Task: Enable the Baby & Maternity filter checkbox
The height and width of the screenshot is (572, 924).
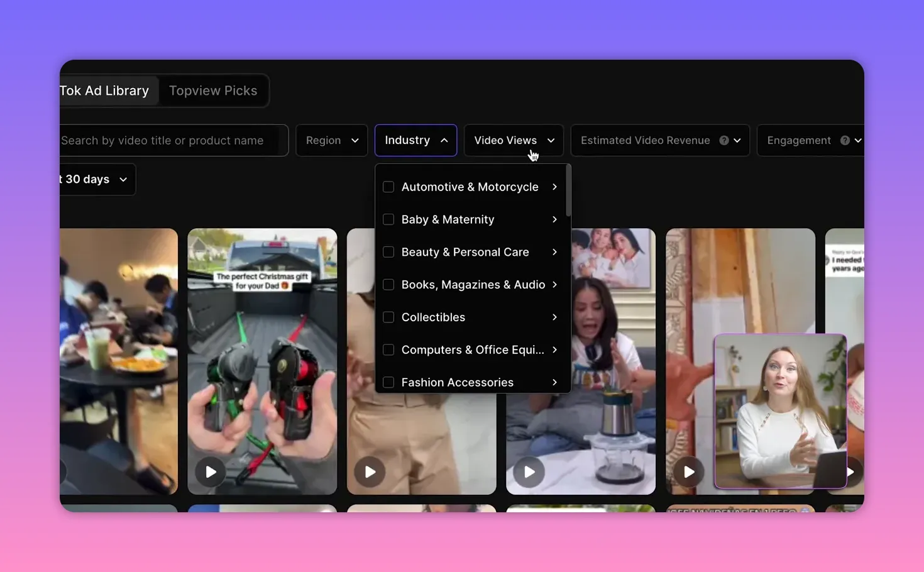Action: pyautogui.click(x=388, y=219)
